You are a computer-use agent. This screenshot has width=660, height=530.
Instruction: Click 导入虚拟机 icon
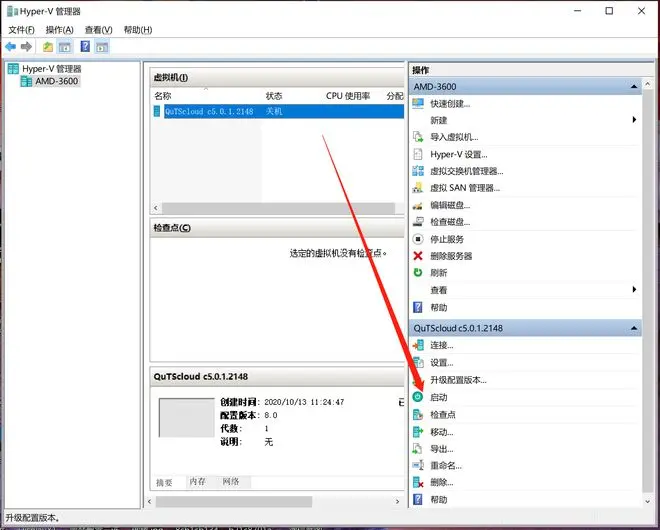coord(418,137)
